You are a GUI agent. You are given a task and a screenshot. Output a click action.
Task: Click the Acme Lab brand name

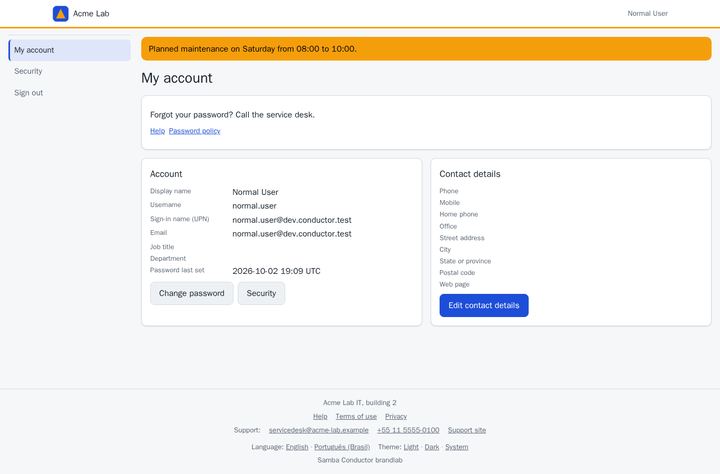(x=91, y=14)
